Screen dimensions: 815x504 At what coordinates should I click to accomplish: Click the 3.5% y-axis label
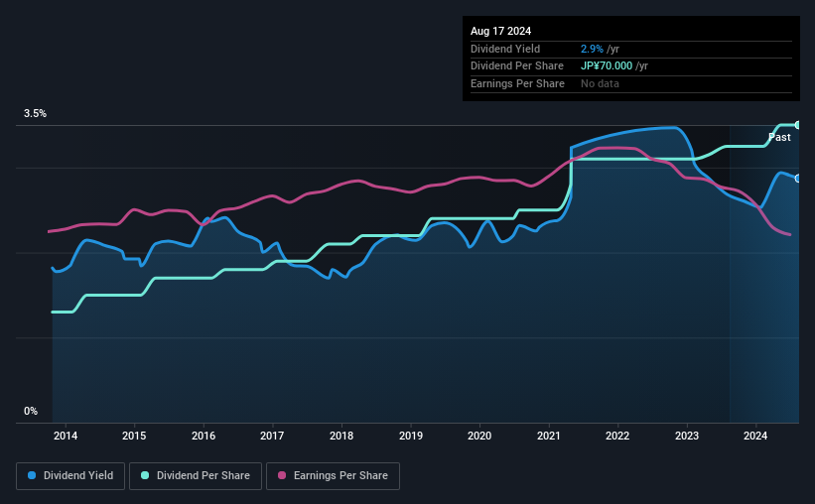click(35, 113)
